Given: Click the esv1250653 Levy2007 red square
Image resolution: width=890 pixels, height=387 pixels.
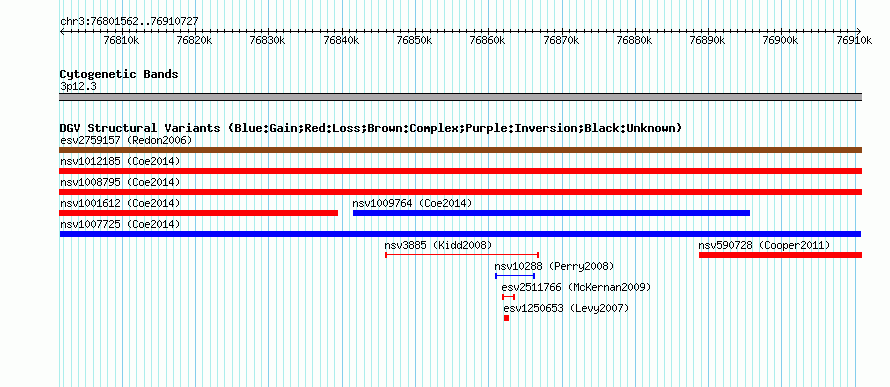Looking at the screenshot, I should (x=506, y=318).
